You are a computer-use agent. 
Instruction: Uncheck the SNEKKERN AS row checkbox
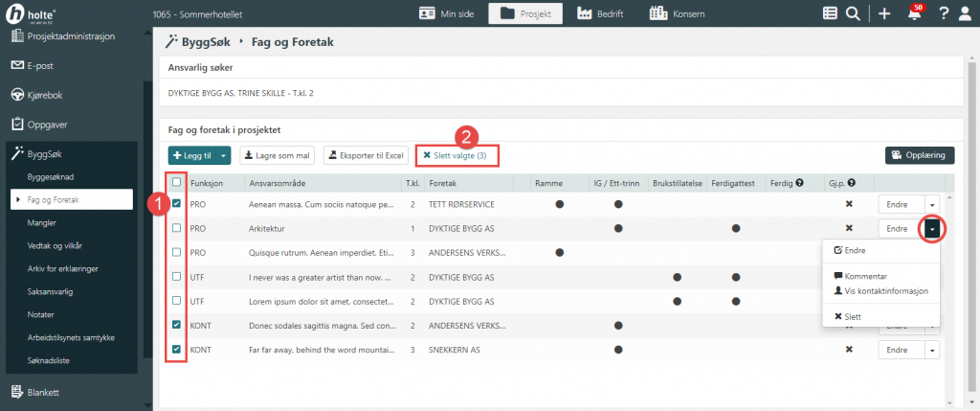click(x=176, y=349)
